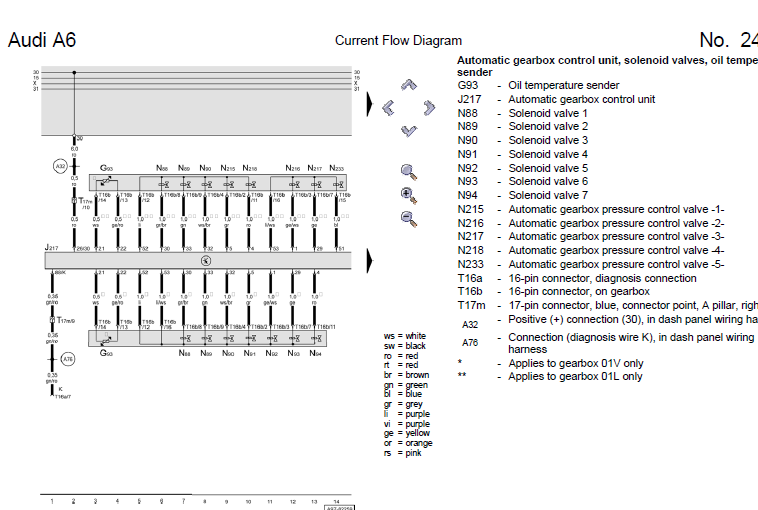Image resolution: width=758 pixels, height=510 pixels.
Task: Click the plain magnifier zoom reset icon
Action: [409, 172]
